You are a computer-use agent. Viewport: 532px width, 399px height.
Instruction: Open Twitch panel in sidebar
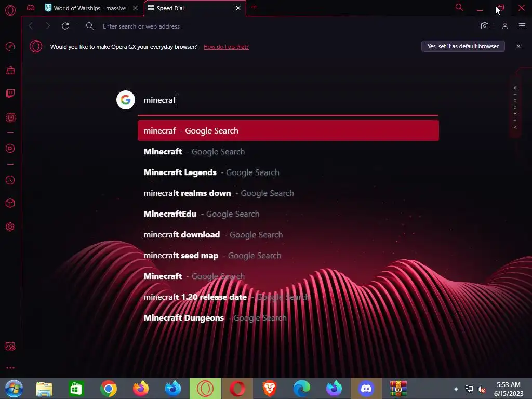(10, 94)
